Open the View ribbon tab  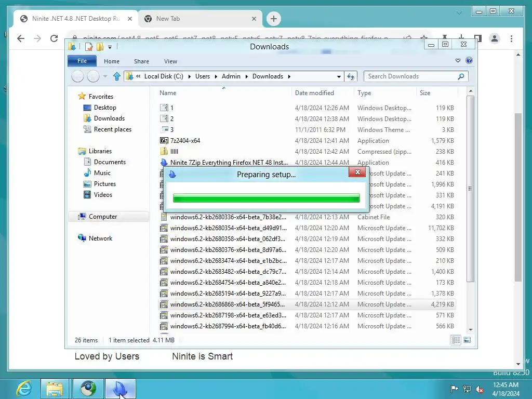(x=170, y=61)
